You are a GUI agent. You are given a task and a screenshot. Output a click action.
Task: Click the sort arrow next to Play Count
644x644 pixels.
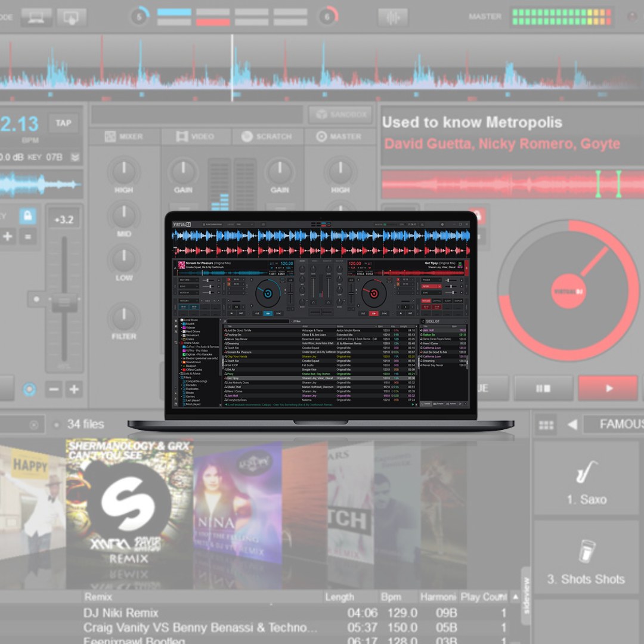(x=515, y=597)
